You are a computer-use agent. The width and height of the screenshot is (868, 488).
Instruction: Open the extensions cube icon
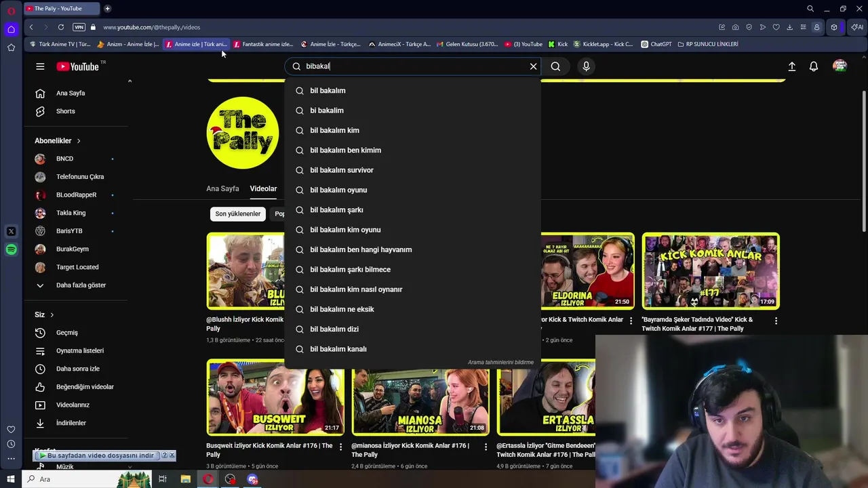[x=834, y=27]
